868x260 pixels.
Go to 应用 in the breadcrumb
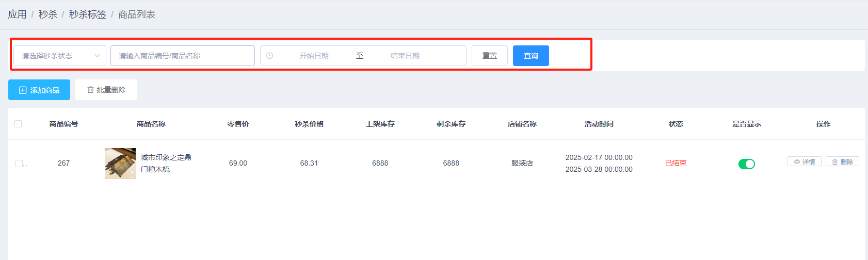[17, 14]
